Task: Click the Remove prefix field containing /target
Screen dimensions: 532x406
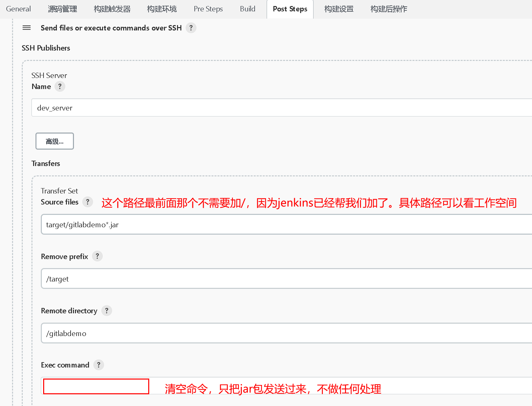Action: (x=286, y=278)
